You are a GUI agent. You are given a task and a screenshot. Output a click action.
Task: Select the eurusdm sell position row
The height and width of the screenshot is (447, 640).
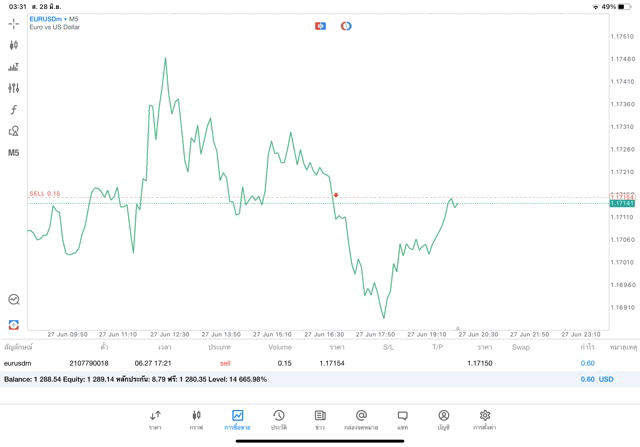(x=300, y=363)
